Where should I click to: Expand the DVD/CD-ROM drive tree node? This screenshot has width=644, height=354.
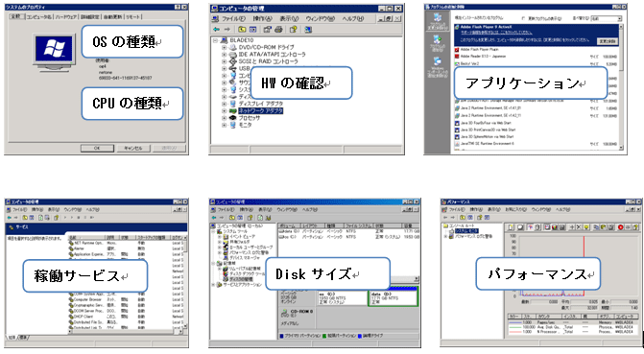pos(225,48)
